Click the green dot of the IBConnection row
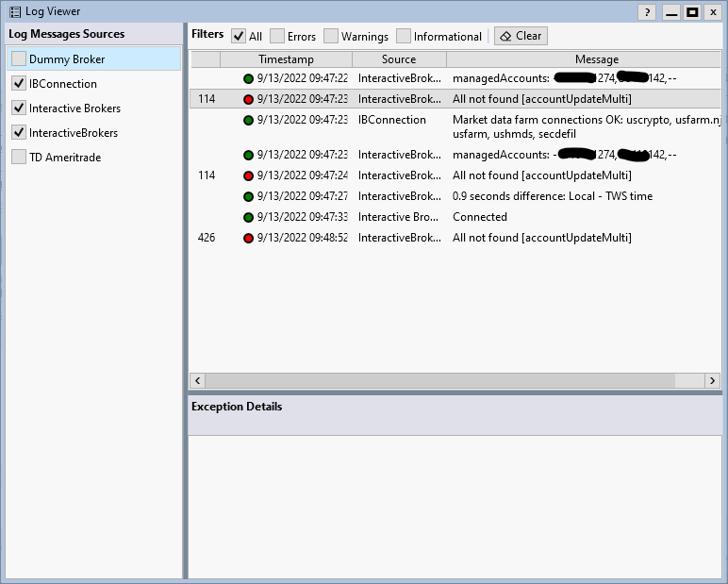 (x=248, y=121)
